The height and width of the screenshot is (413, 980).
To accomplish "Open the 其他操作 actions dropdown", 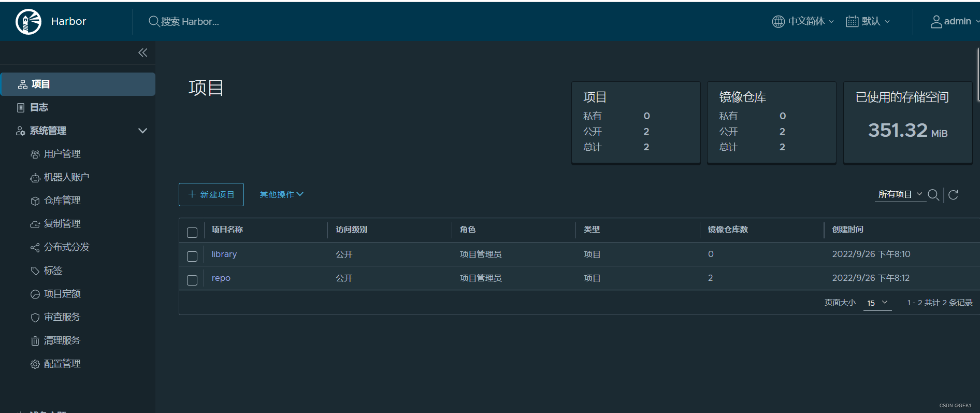I will (x=281, y=194).
